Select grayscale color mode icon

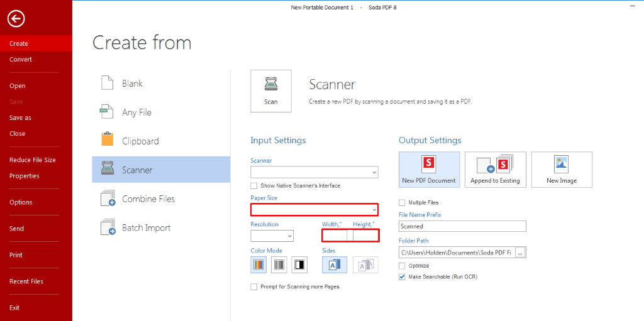[x=279, y=265]
